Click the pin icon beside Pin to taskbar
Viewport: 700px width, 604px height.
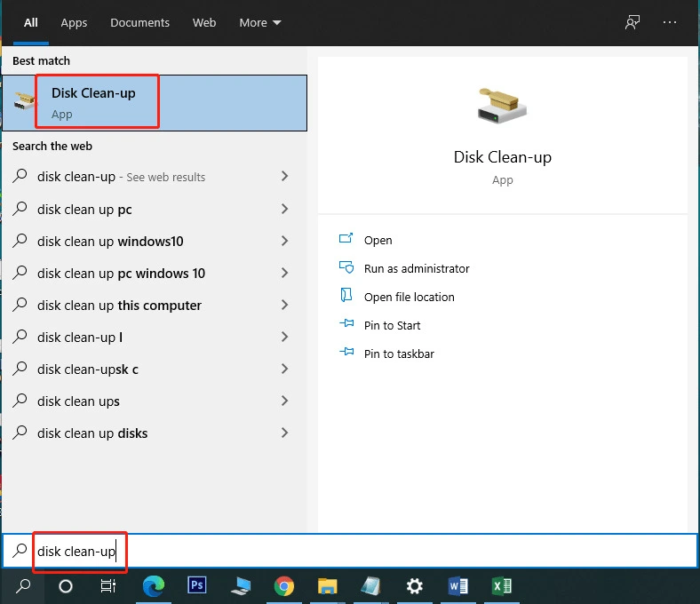tap(346, 352)
